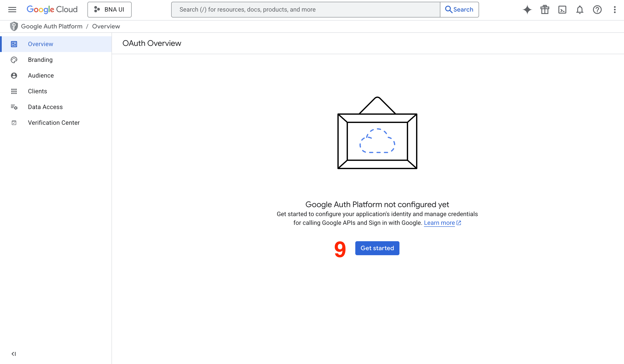624x364 pixels.
Task: Click the Get started button
Action: tap(377, 248)
